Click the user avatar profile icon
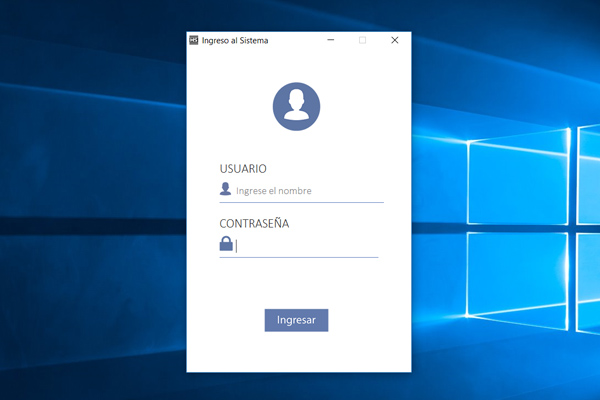600x400 pixels. tap(296, 106)
